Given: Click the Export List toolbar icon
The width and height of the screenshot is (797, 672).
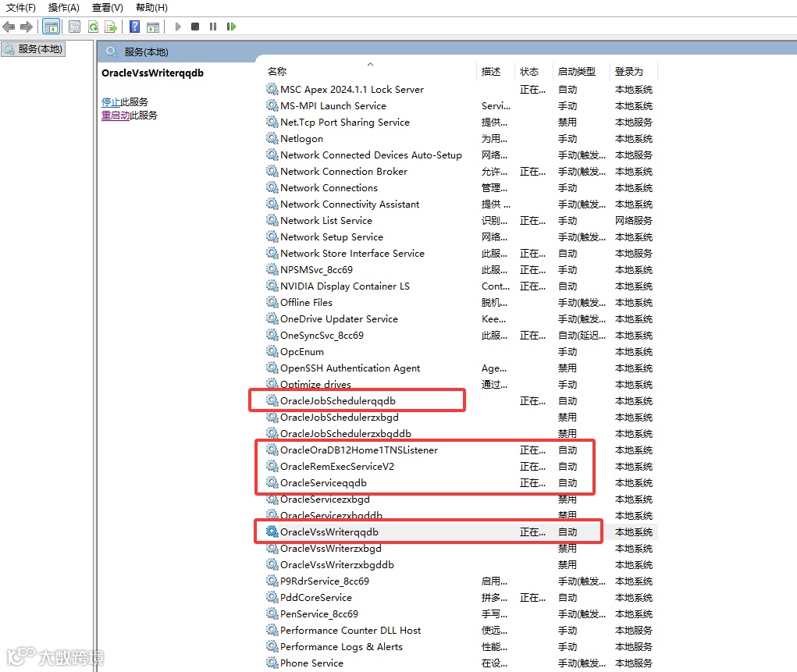Looking at the screenshot, I should point(111,27).
